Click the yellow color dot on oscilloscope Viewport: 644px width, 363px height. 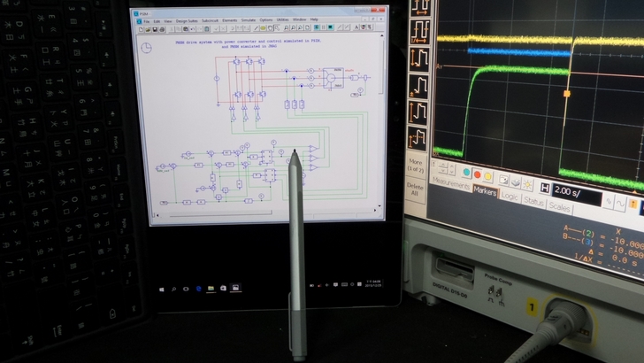(488, 177)
